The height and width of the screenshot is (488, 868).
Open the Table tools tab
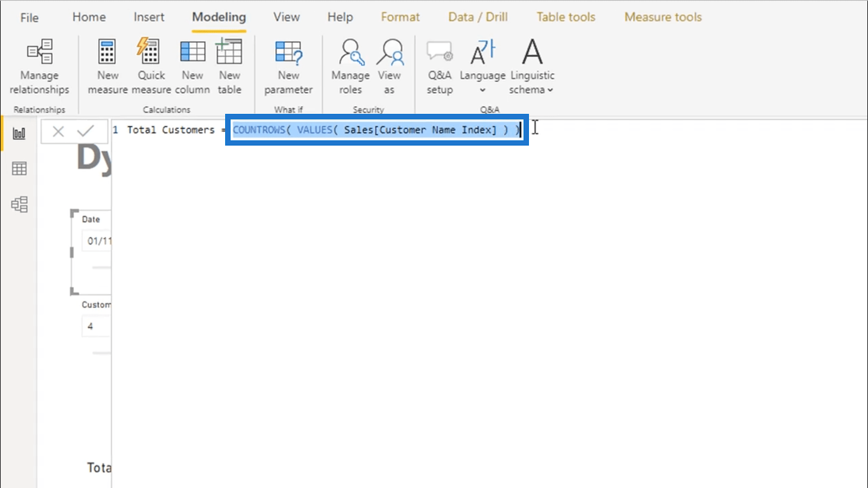tap(566, 17)
